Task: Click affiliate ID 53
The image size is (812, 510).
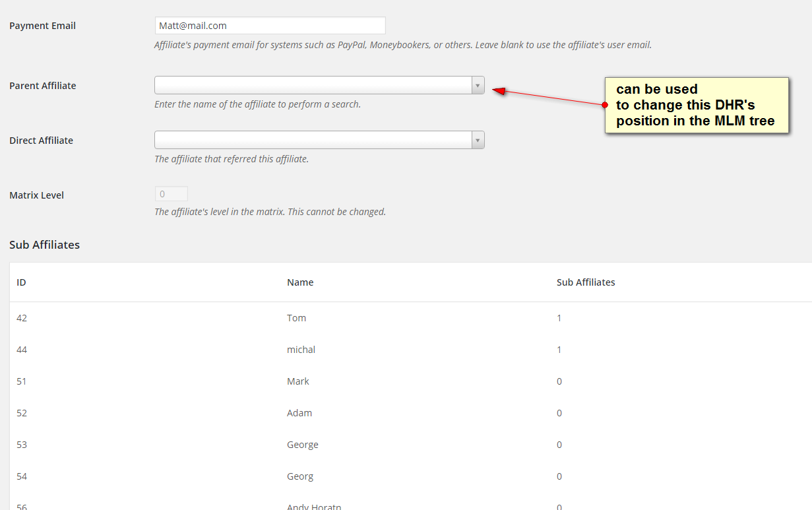Action: coord(22,445)
